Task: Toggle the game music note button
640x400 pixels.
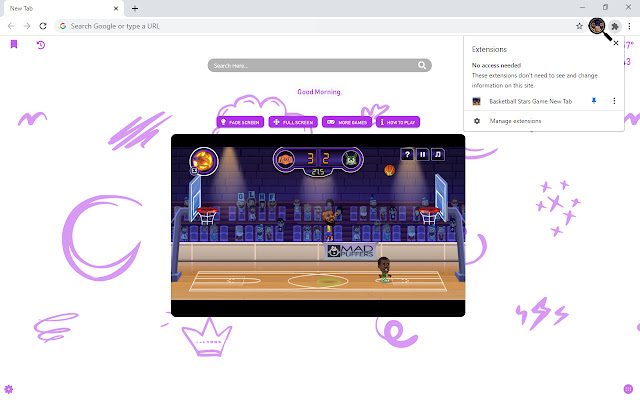Action: 438,155
